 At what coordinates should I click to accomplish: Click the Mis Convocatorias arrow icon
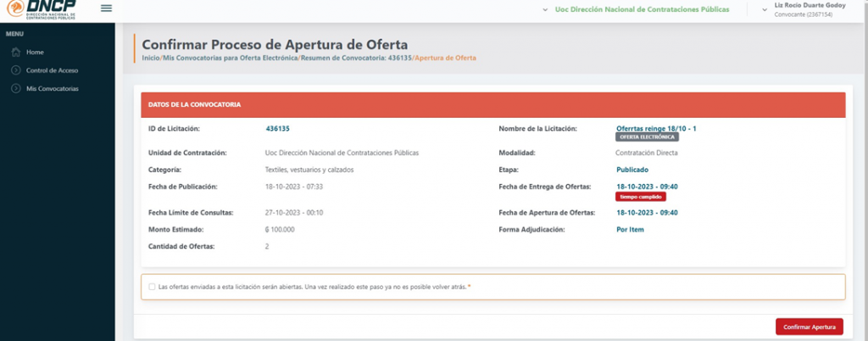16,88
